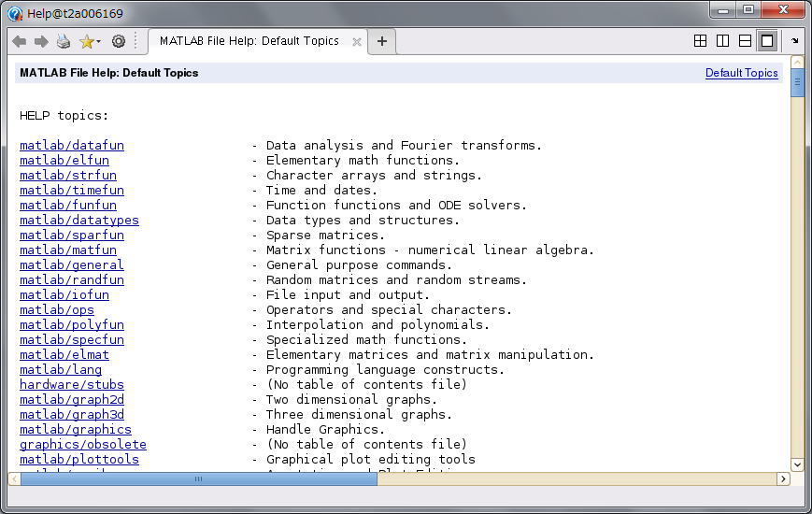The height and width of the screenshot is (514, 812).
Task: Open matlab/graph2d link
Action: 72,400
